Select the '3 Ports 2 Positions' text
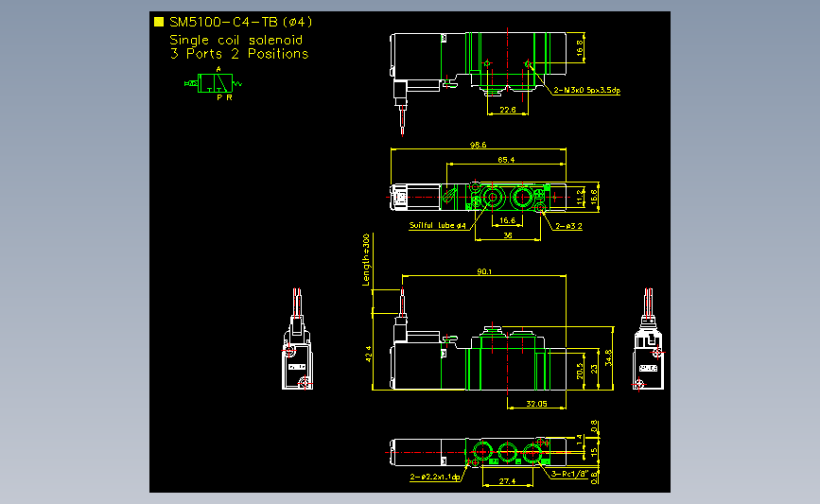The image size is (820, 504). point(239,54)
